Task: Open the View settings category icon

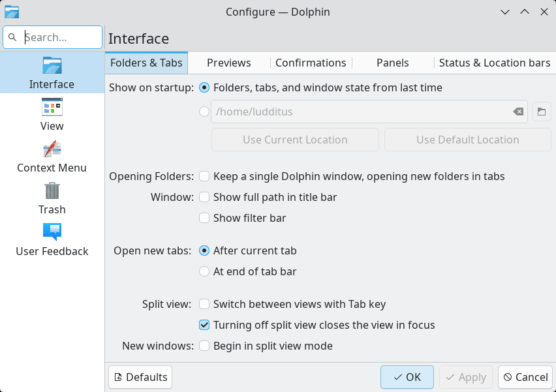Action: point(52,108)
